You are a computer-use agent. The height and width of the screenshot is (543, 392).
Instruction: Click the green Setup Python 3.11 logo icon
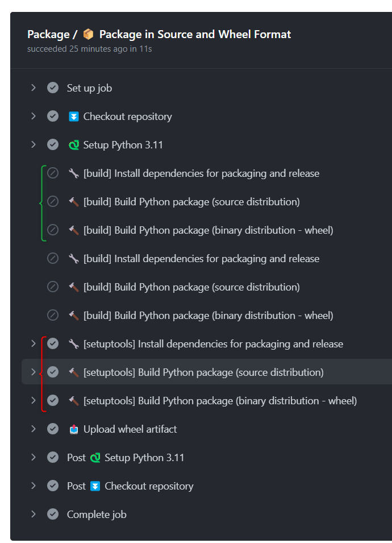(73, 144)
